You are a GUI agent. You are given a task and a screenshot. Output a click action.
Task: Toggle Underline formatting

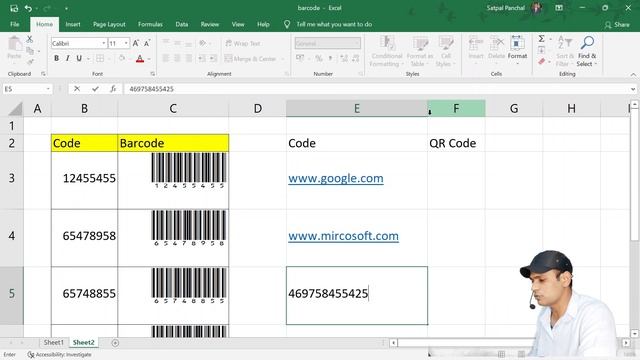(x=79, y=58)
